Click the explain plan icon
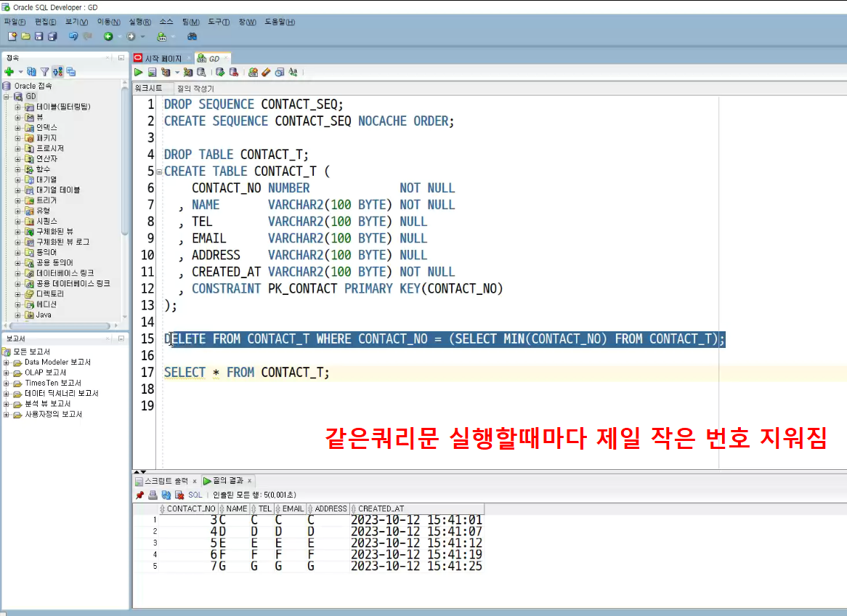Viewport: 847px width, 616px height. (166, 72)
